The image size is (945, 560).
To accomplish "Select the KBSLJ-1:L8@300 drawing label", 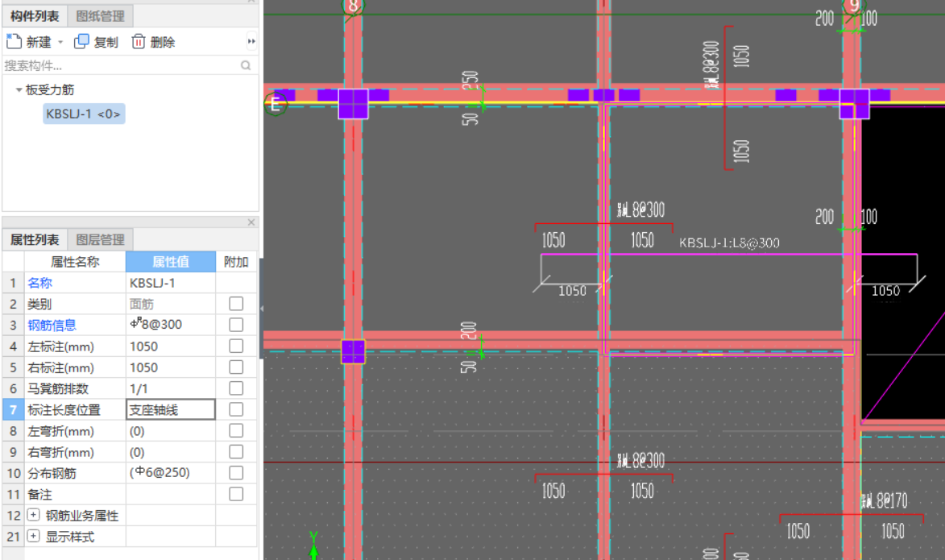I will point(729,243).
